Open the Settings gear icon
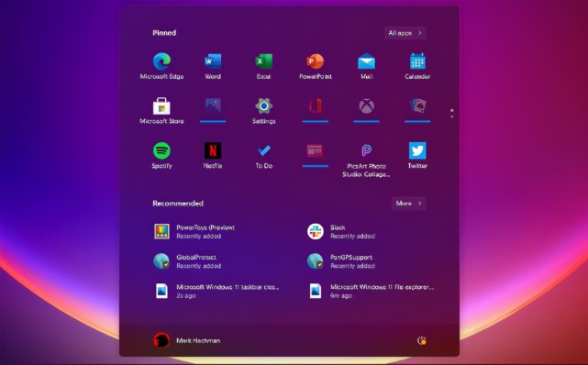588x365 pixels. (263, 106)
